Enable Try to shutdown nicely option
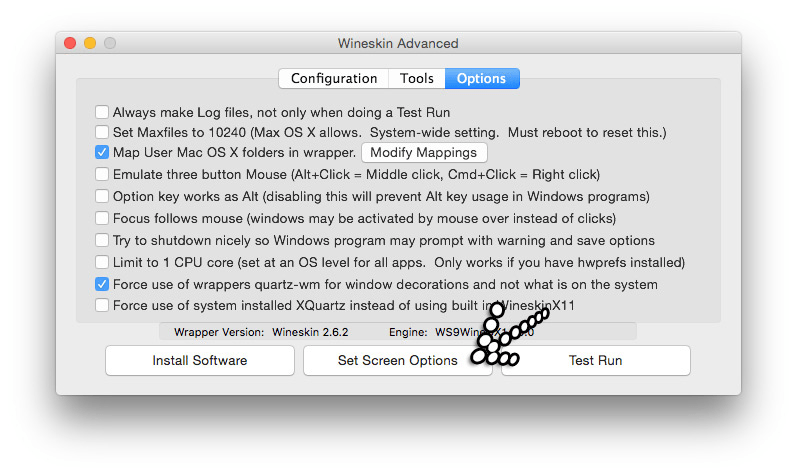The image size is (797, 475). [x=102, y=240]
